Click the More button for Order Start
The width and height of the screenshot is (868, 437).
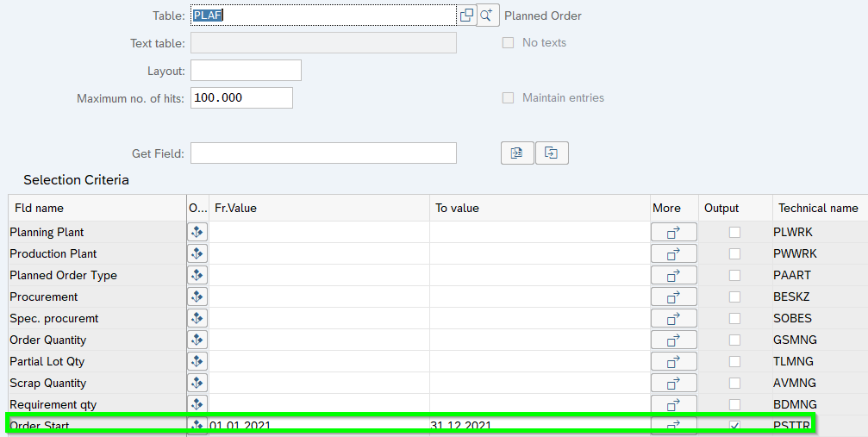673,425
